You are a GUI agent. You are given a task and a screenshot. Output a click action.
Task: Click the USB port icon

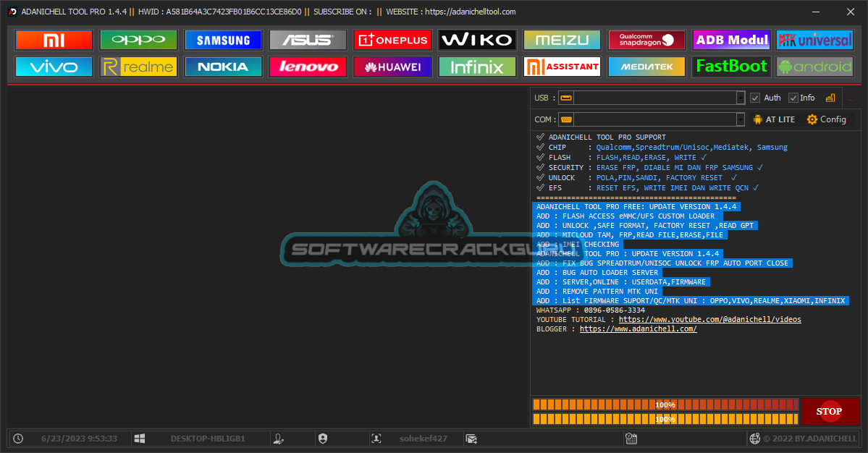tap(565, 98)
